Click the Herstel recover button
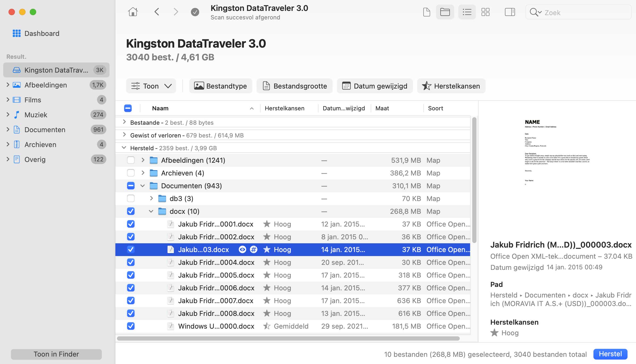636x364 pixels. (x=610, y=354)
